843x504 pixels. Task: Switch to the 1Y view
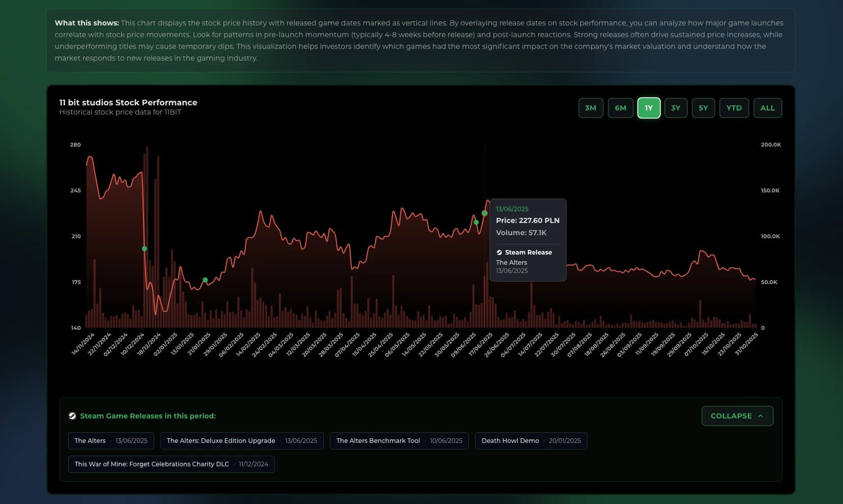(649, 107)
